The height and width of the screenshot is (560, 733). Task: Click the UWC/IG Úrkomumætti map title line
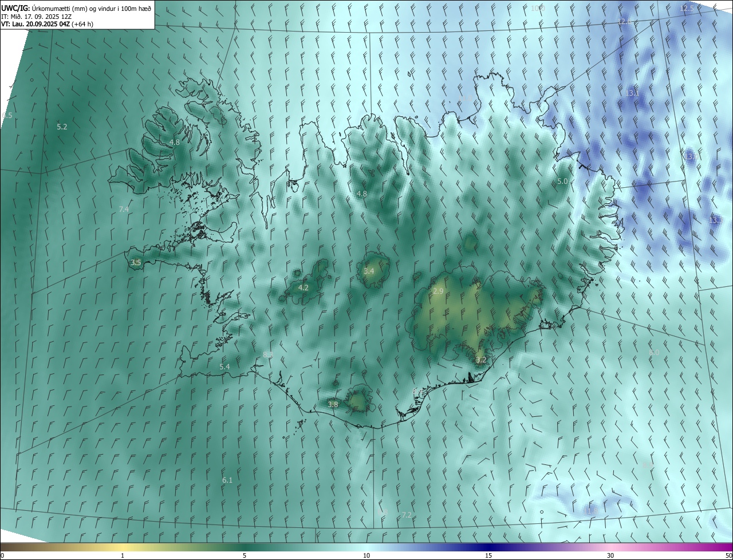[76, 8]
